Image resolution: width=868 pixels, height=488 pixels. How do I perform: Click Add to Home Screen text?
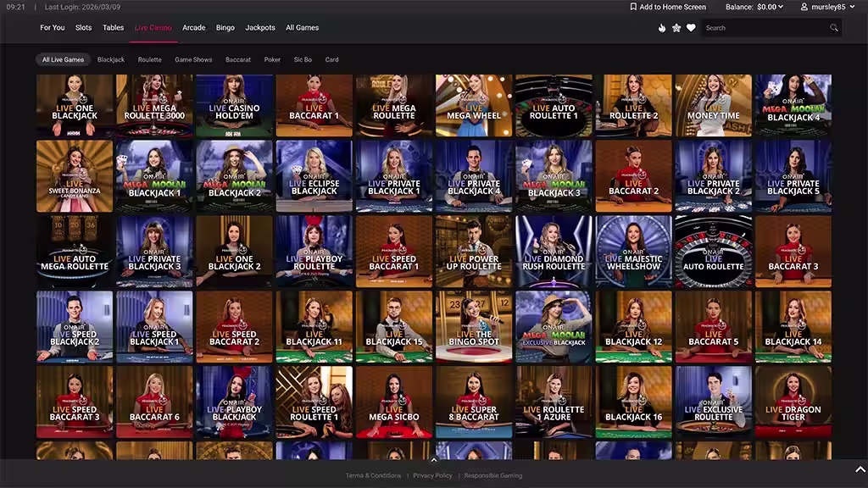672,7
